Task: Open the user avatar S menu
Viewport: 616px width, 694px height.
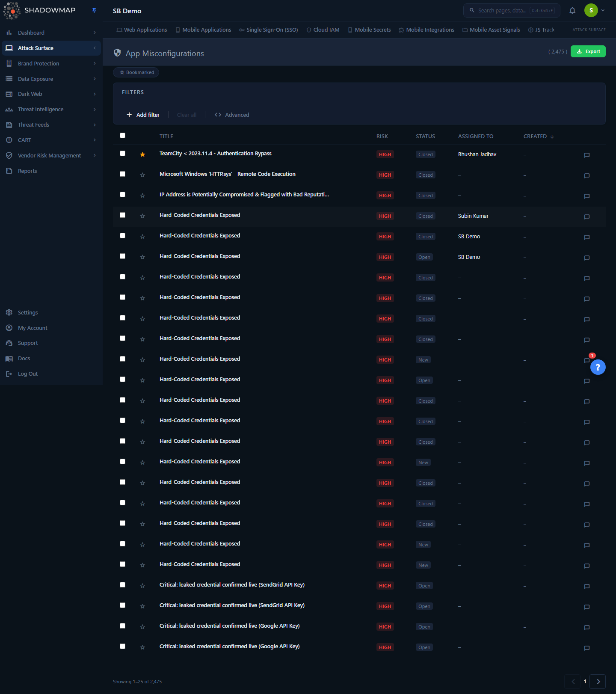Action: (x=591, y=10)
